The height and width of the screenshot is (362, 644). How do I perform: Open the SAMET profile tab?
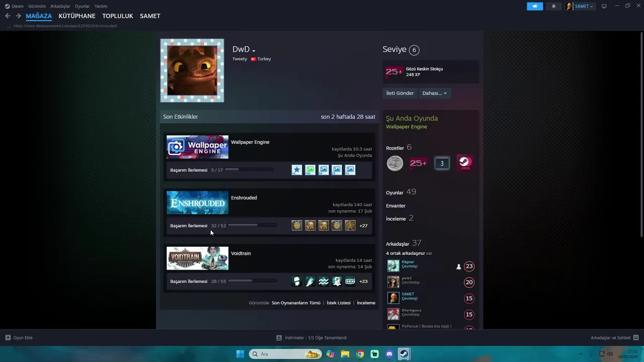(150, 16)
